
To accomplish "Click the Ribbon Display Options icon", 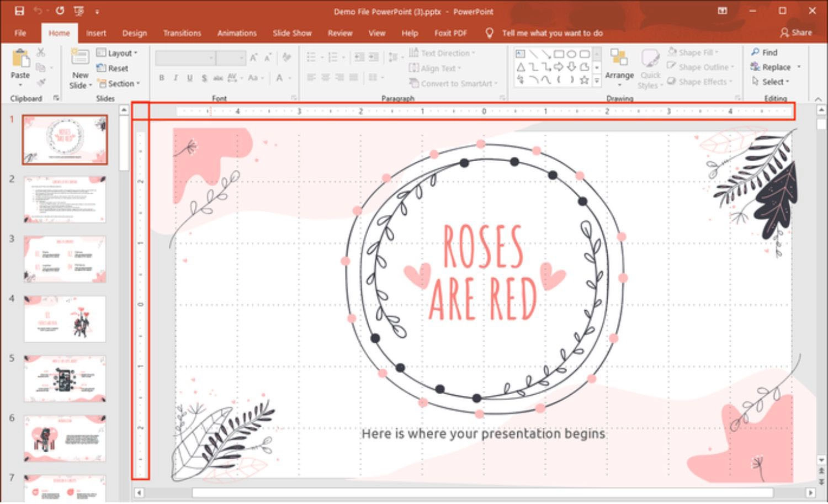I will (722, 10).
